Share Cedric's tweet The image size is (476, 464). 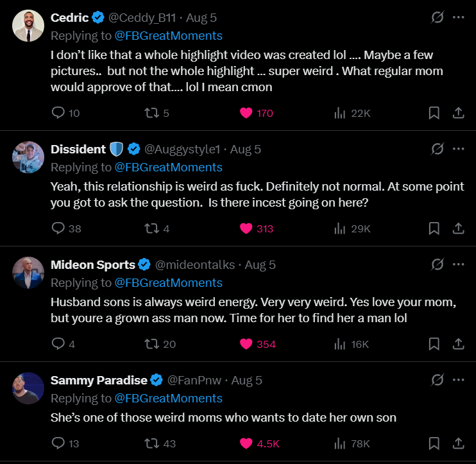tap(458, 113)
